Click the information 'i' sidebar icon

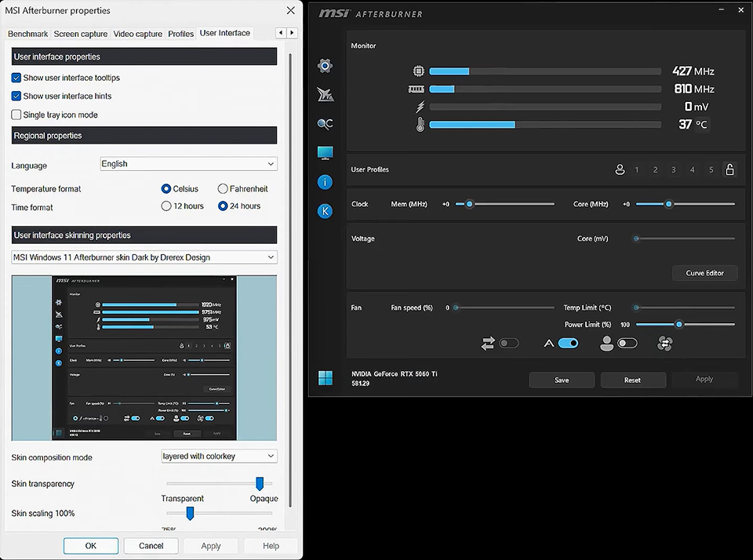(x=325, y=181)
